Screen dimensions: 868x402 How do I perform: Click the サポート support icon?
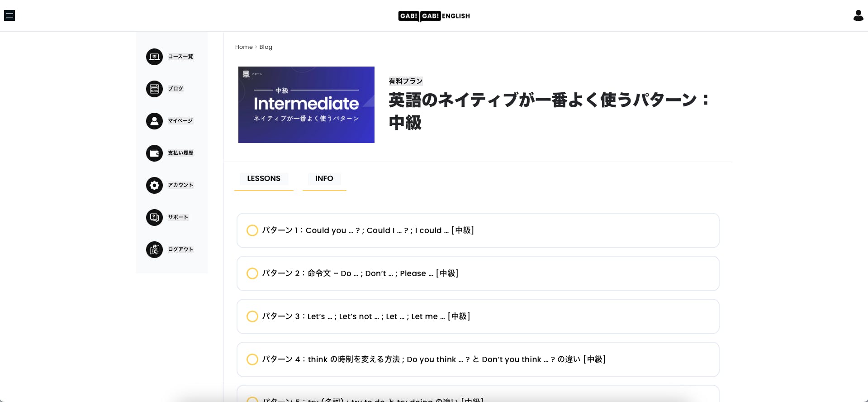(x=154, y=218)
